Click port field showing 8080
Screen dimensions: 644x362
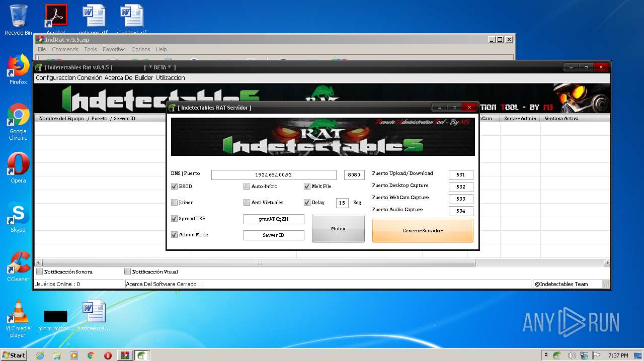(354, 175)
